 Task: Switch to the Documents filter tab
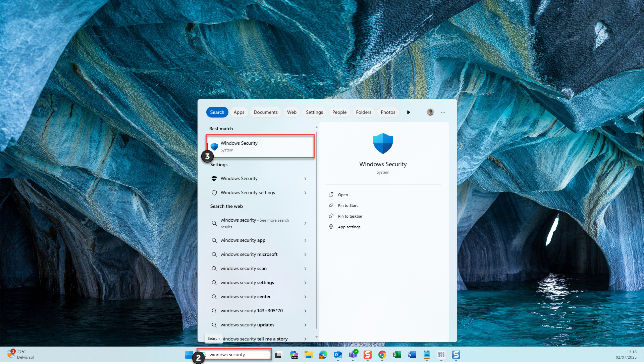pyautogui.click(x=266, y=112)
